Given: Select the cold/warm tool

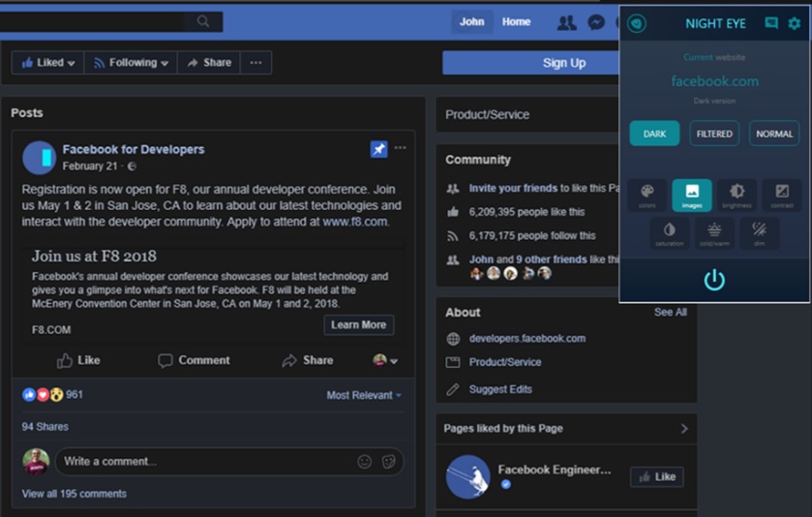Looking at the screenshot, I should (714, 233).
